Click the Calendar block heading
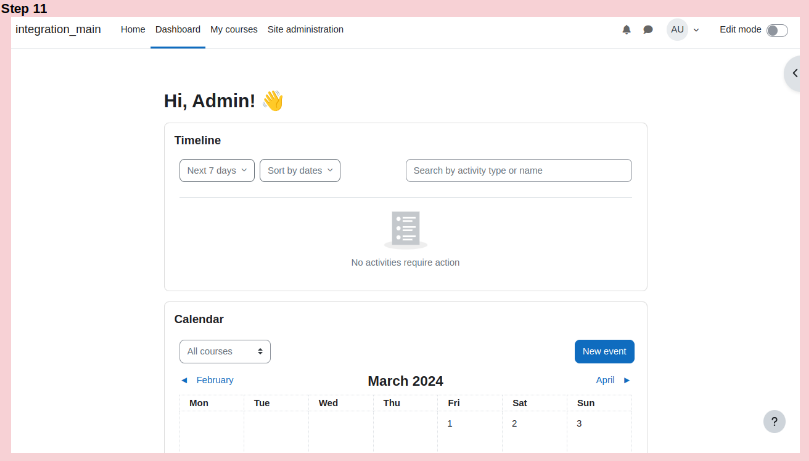The image size is (809, 461). [x=199, y=319]
